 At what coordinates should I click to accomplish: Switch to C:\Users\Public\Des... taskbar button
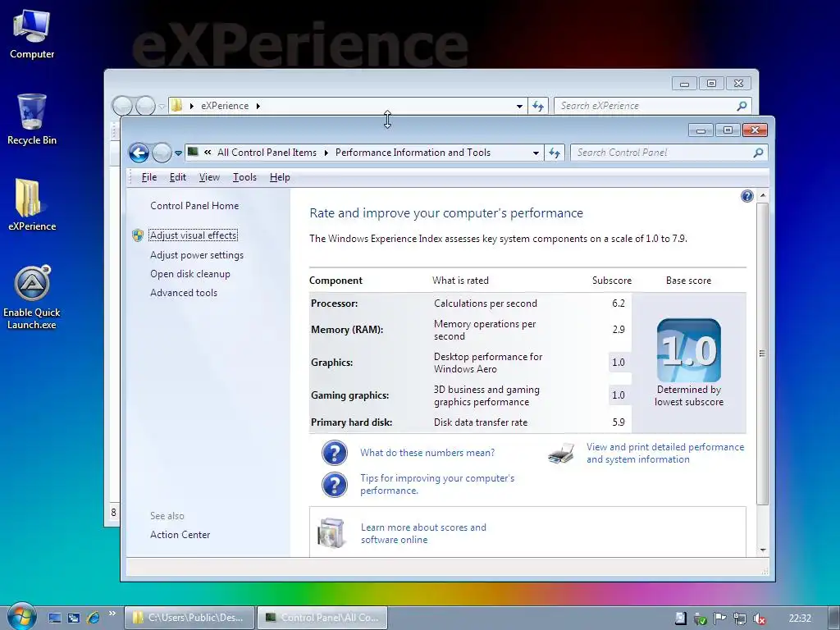(189, 618)
